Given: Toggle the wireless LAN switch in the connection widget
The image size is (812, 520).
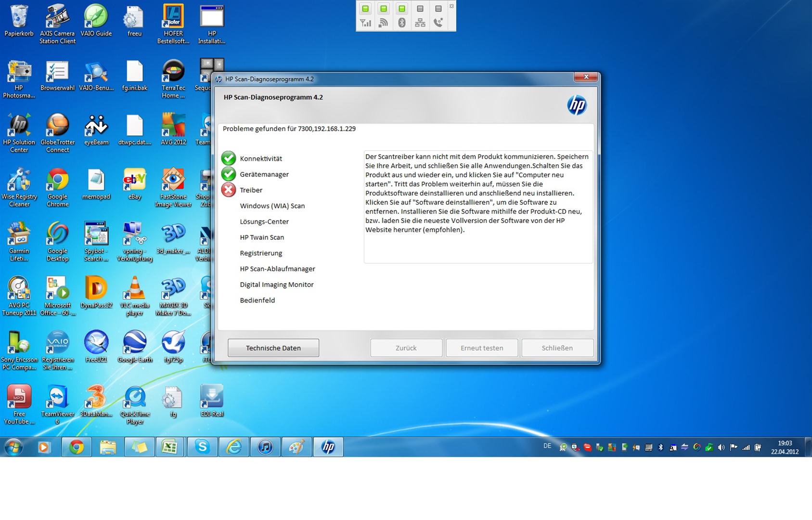Looking at the screenshot, I should 384,9.
